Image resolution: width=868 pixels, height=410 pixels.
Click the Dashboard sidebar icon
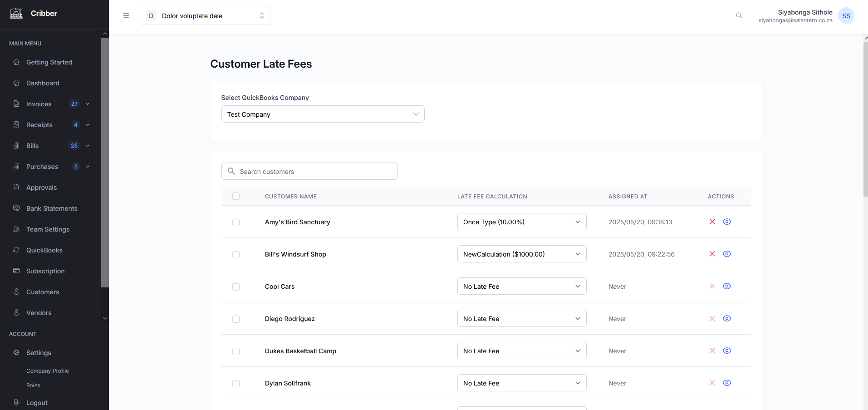(x=16, y=83)
